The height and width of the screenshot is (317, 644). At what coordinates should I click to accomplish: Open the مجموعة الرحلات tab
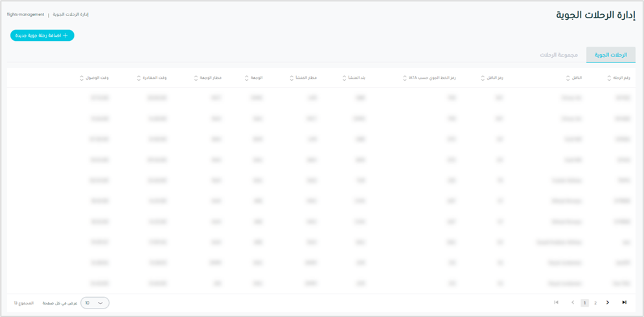pos(558,55)
